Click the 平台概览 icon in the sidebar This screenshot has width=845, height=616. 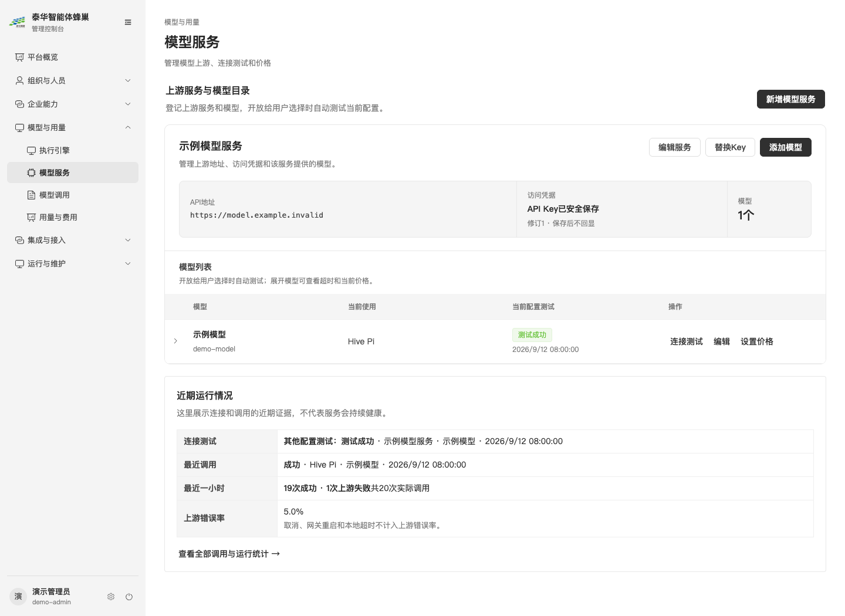point(19,57)
